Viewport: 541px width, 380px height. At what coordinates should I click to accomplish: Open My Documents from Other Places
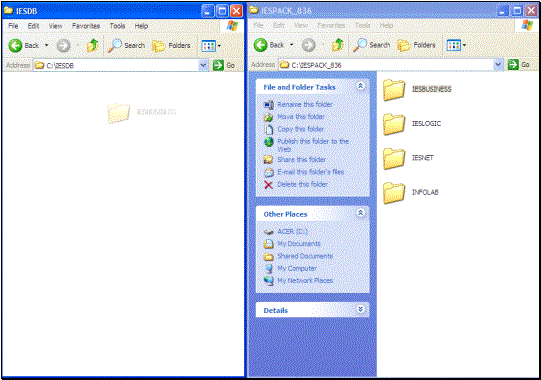click(x=299, y=244)
